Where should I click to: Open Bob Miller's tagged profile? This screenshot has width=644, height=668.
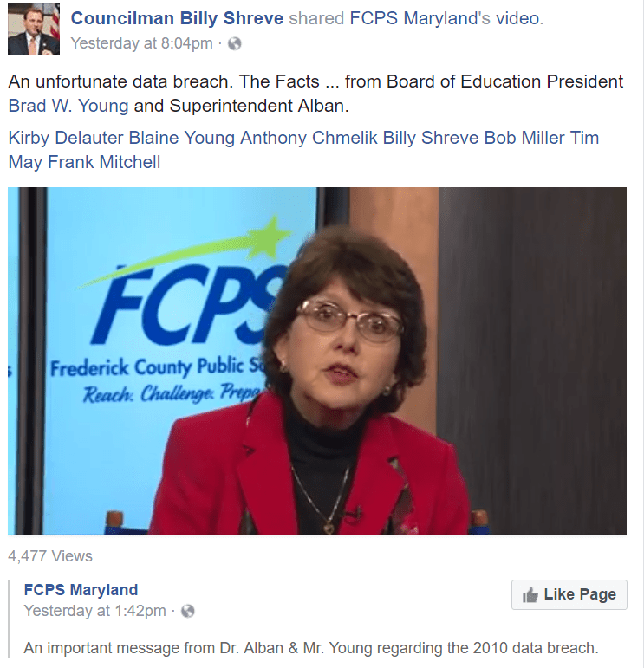pyautogui.click(x=524, y=138)
